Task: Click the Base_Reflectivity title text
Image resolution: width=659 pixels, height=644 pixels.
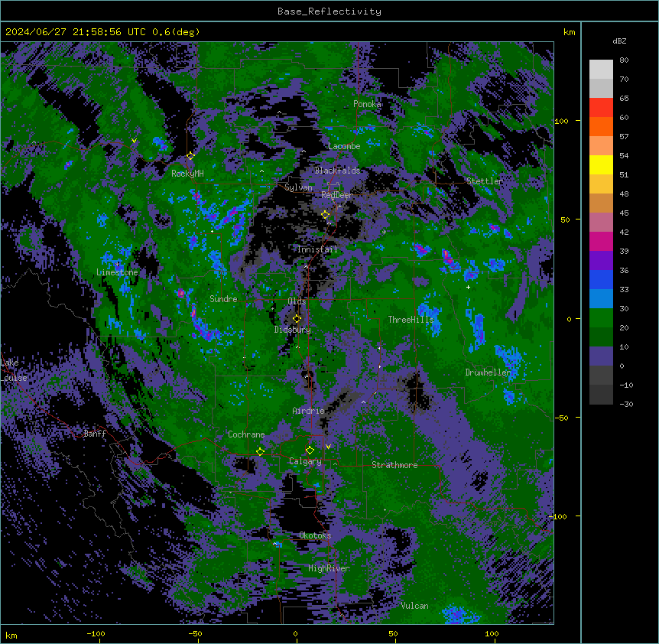Action: 329,11
